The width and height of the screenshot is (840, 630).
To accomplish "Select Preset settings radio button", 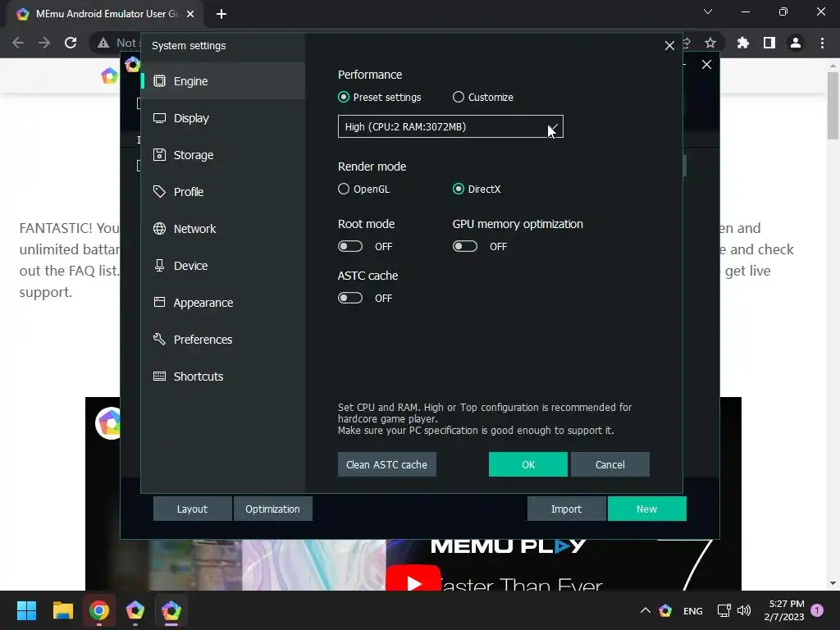I will [344, 97].
